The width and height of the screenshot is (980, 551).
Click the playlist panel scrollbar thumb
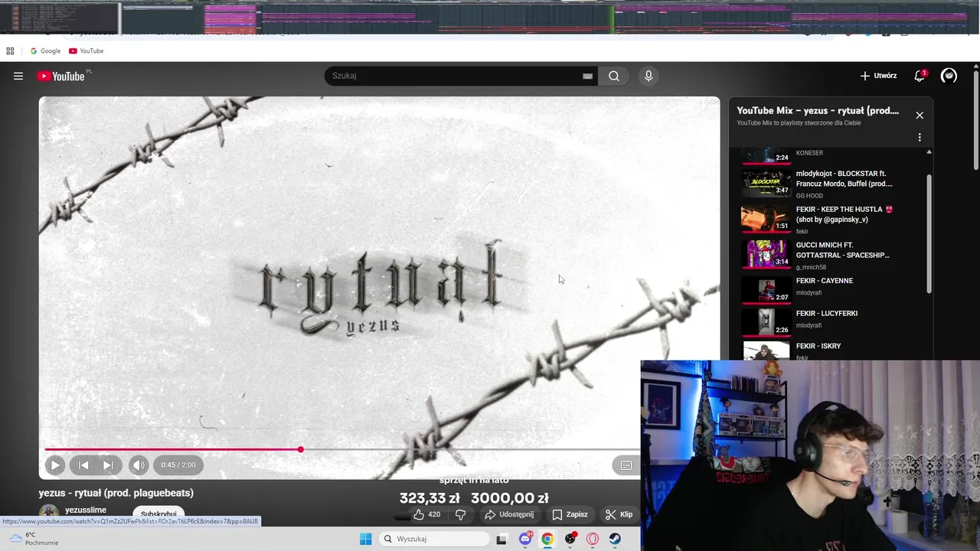[x=929, y=233]
